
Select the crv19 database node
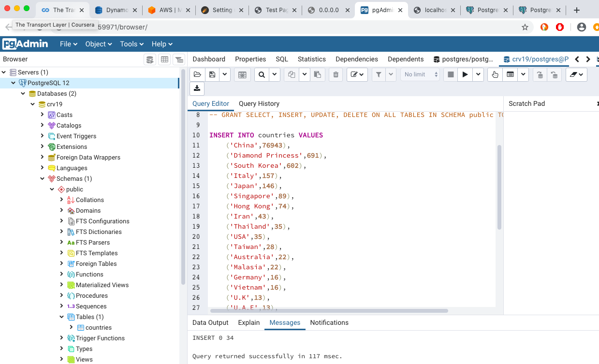coord(54,104)
